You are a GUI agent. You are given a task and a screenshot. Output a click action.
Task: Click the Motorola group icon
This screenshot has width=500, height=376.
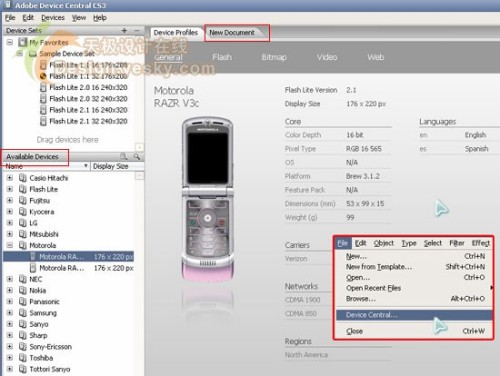pyautogui.click(x=23, y=245)
